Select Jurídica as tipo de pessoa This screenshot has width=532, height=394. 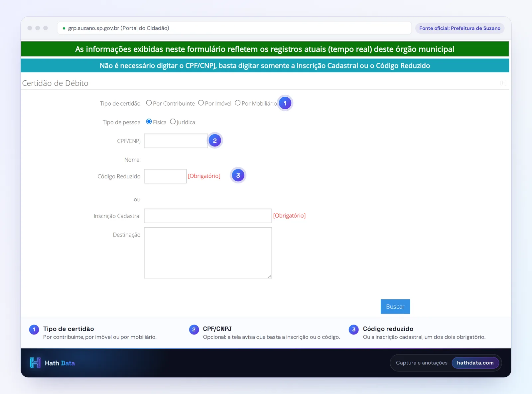173,122
